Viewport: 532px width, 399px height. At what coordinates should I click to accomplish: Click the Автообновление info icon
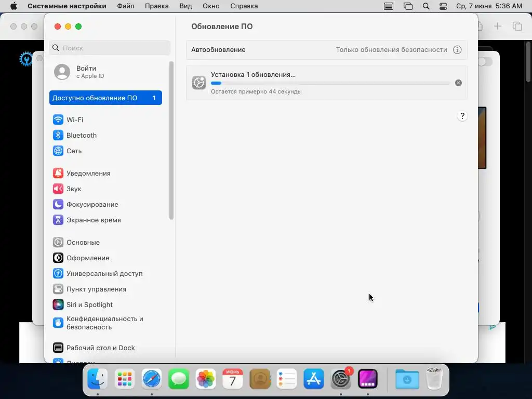pyautogui.click(x=457, y=50)
